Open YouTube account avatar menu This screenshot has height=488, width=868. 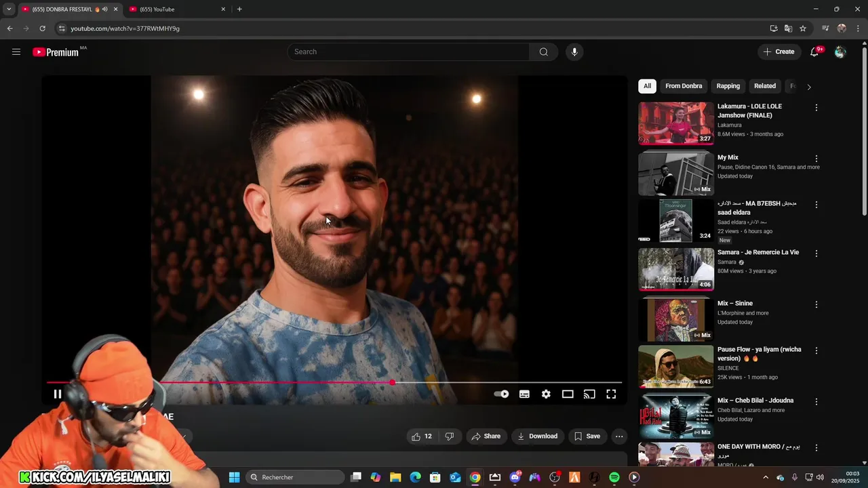(840, 52)
